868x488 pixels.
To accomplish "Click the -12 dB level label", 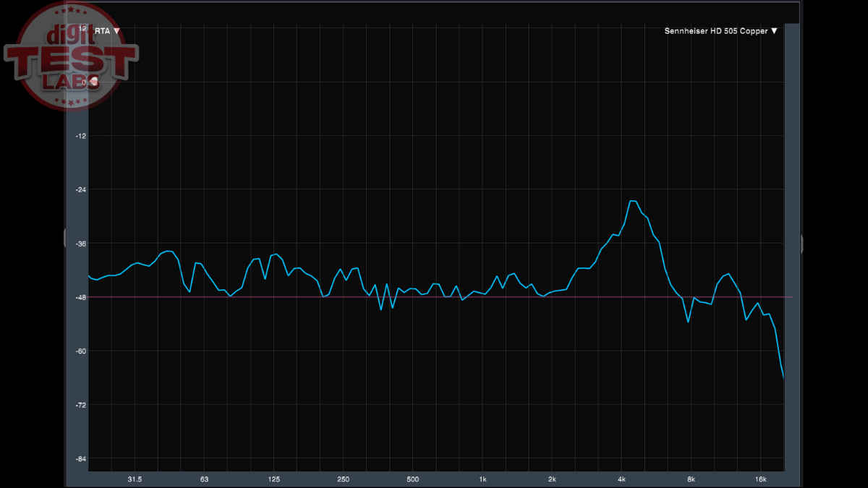I will (81, 136).
